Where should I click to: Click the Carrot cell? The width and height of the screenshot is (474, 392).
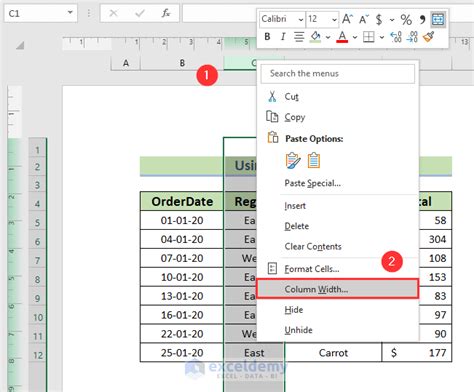coord(333,353)
